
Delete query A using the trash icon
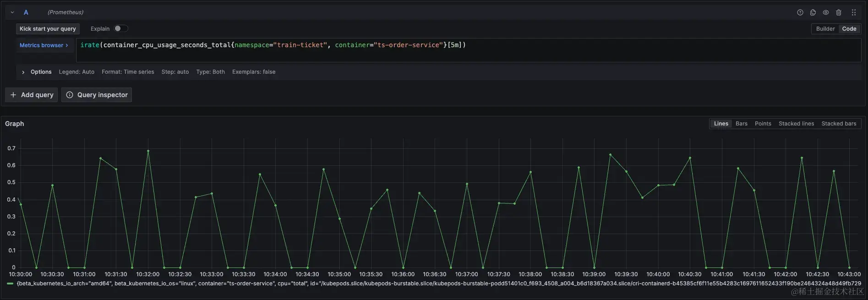pyautogui.click(x=838, y=13)
